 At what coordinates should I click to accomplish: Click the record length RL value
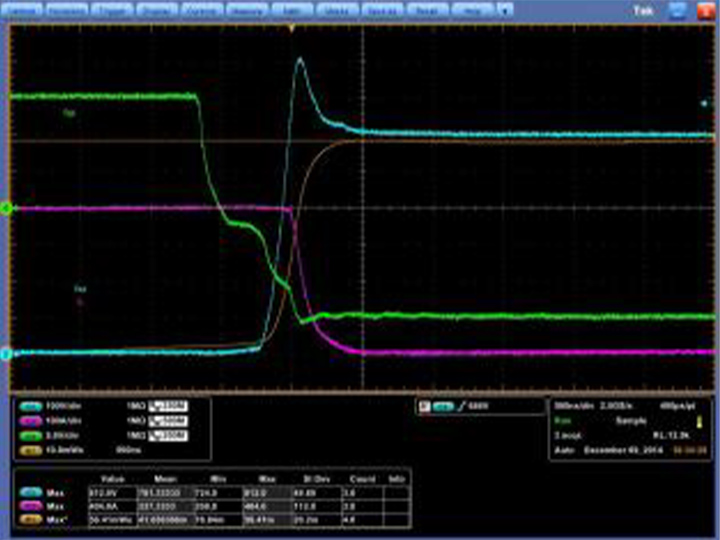tap(671, 435)
